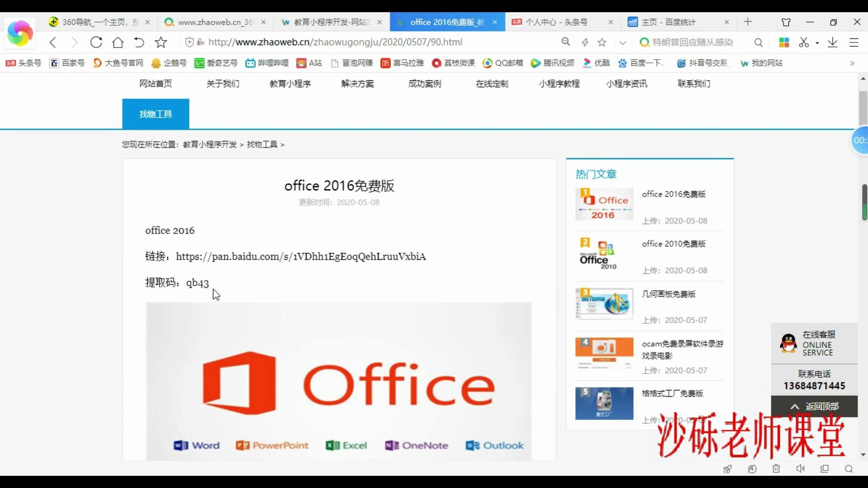Click the large Office logo image
Screen dimensions: 868x488
pos(339,381)
